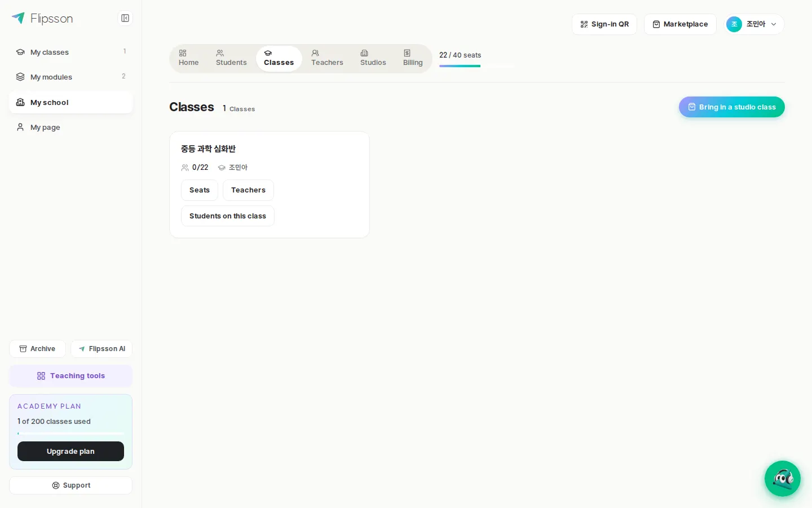The height and width of the screenshot is (508, 812).
Task: View Students on this class
Action: (x=228, y=216)
